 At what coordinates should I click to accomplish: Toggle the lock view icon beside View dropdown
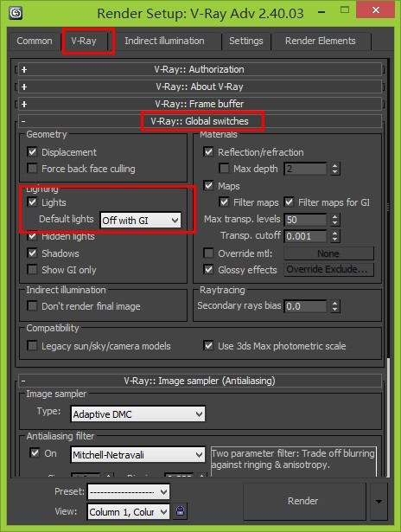pyautogui.click(x=181, y=511)
